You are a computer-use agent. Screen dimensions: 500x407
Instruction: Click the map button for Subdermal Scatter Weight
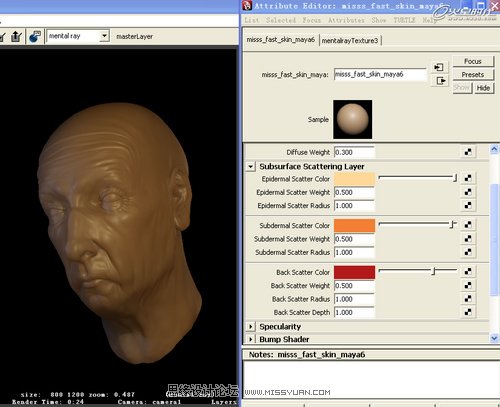click(x=468, y=239)
